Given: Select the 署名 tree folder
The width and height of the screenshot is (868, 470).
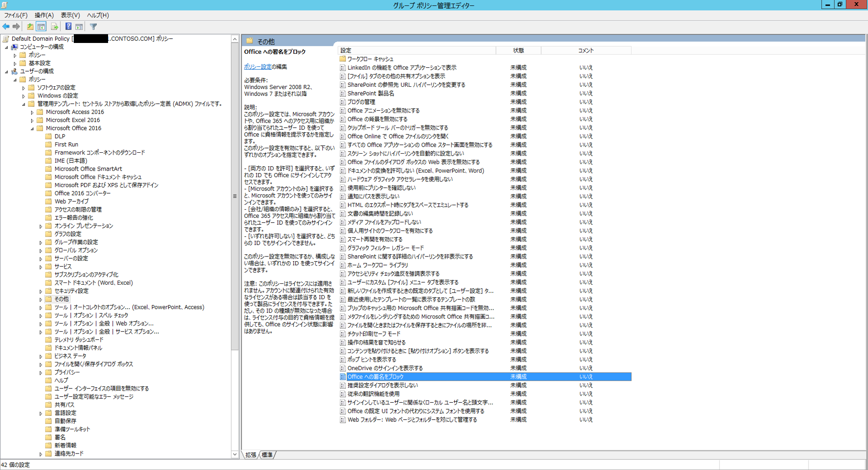Looking at the screenshot, I should (x=60, y=437).
